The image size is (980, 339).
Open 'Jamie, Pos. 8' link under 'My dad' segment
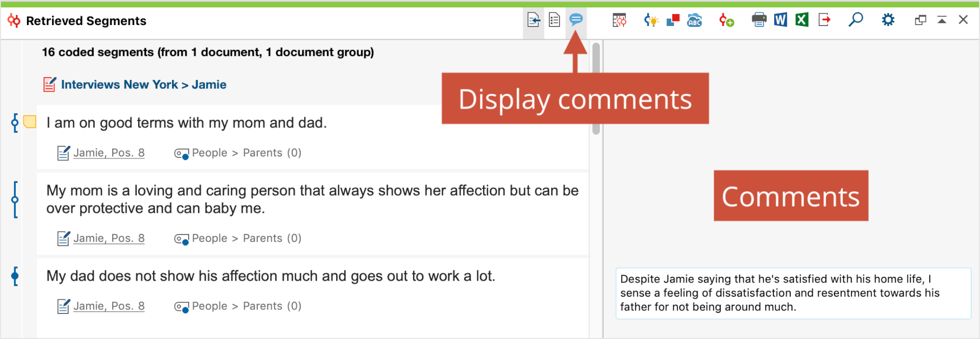click(x=109, y=306)
